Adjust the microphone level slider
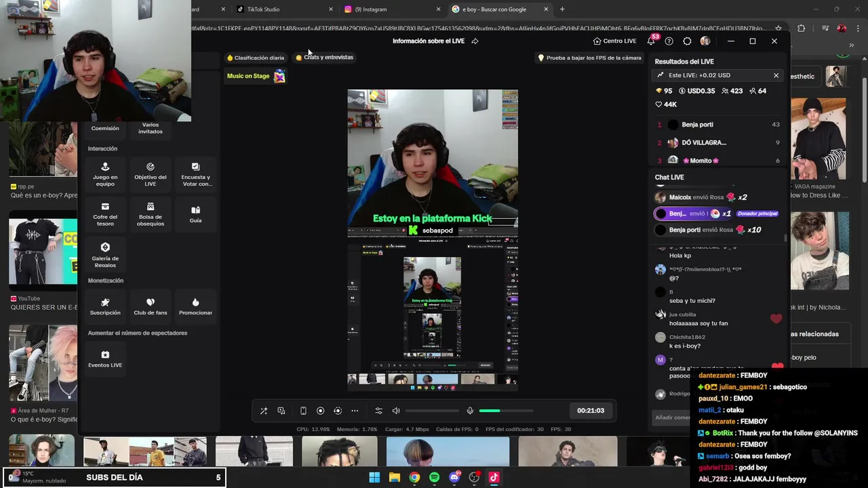Viewport: 868px width, 488px height. coord(506,411)
